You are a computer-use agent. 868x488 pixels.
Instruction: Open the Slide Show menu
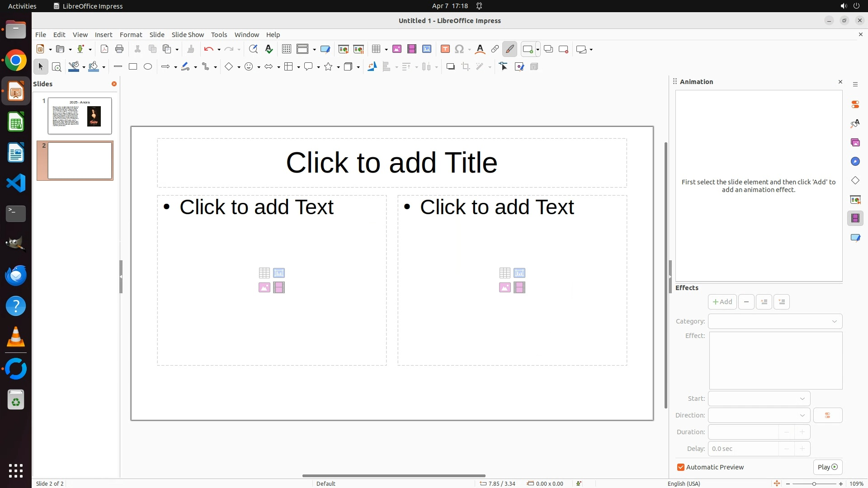[188, 35]
